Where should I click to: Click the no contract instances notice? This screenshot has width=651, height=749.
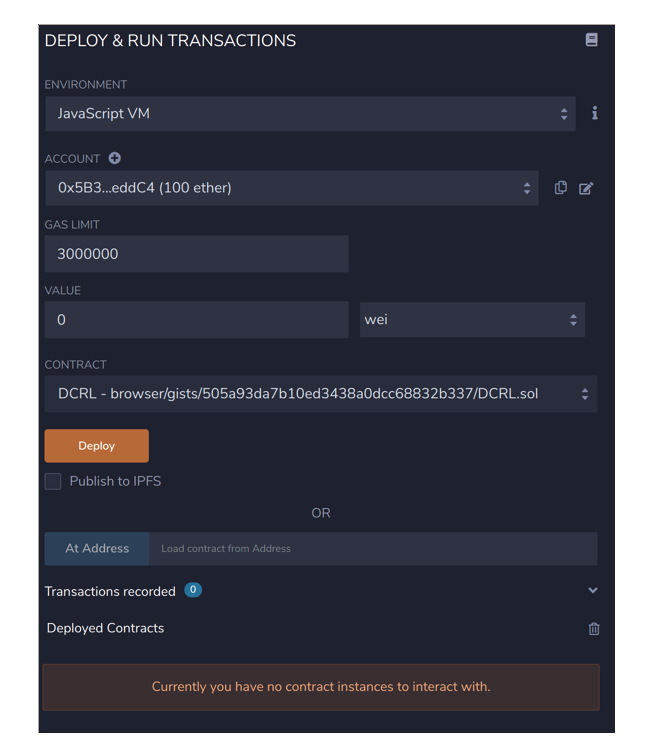click(320, 687)
